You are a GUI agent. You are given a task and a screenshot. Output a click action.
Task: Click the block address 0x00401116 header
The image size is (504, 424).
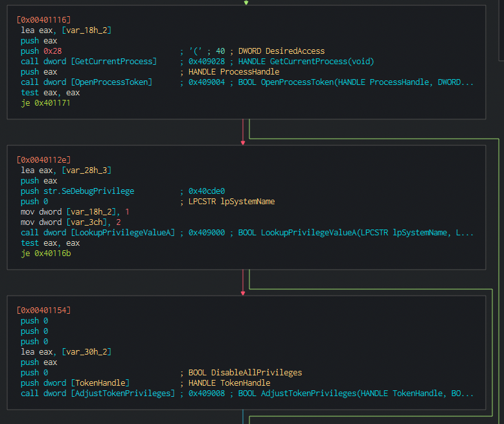(x=43, y=20)
